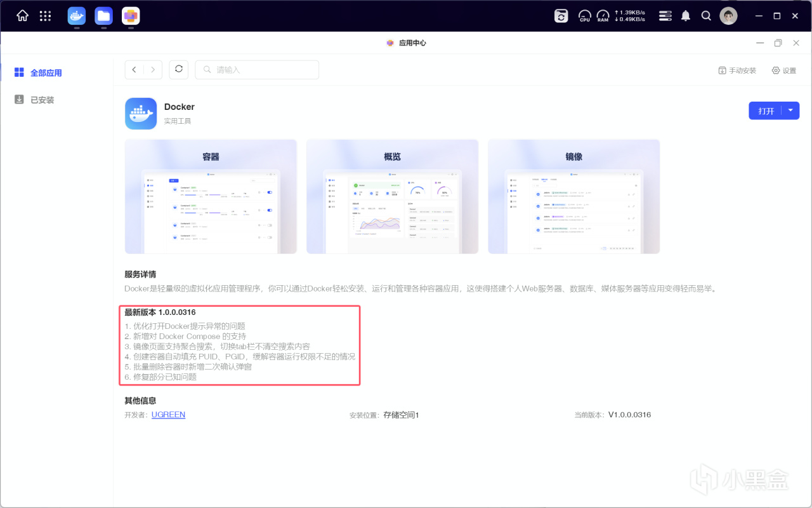The image size is (812, 508).
Task: Switch to Docker app in top bar
Action: click(77, 16)
